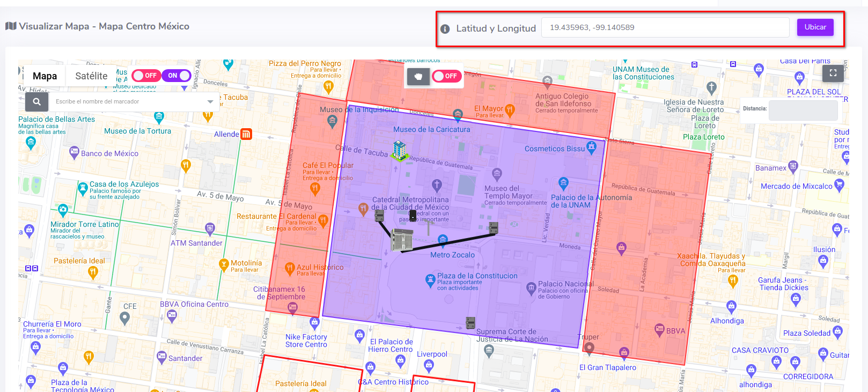The image size is (868, 392).
Task: Switch to Satélite map view
Action: [91, 76]
